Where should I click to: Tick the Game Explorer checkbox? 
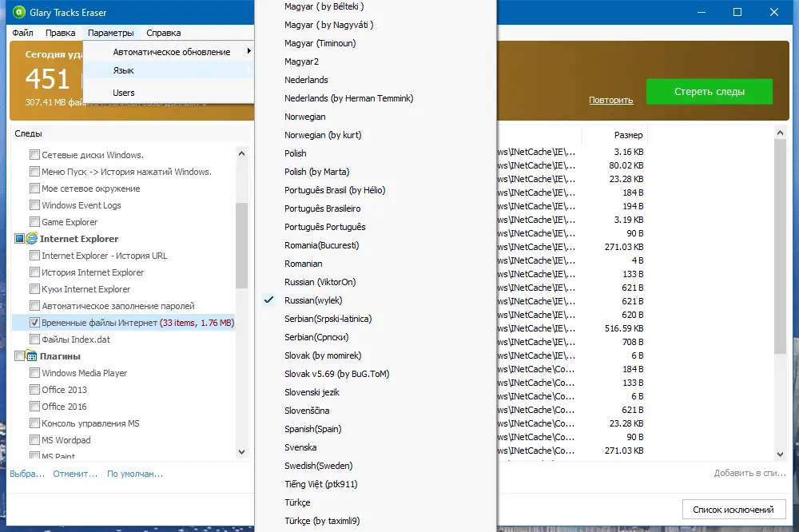(34, 222)
